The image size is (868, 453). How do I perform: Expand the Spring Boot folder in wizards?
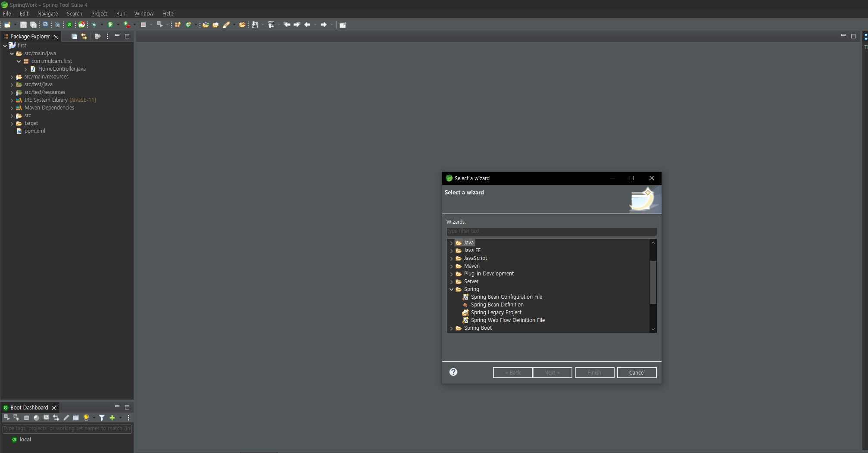coord(451,328)
